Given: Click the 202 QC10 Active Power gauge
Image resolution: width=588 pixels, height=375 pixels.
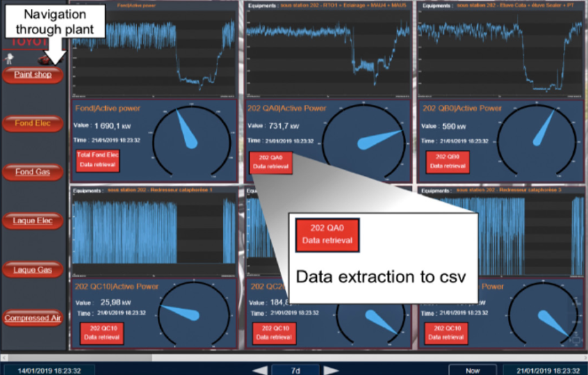Looking at the screenshot, I should (194, 314).
